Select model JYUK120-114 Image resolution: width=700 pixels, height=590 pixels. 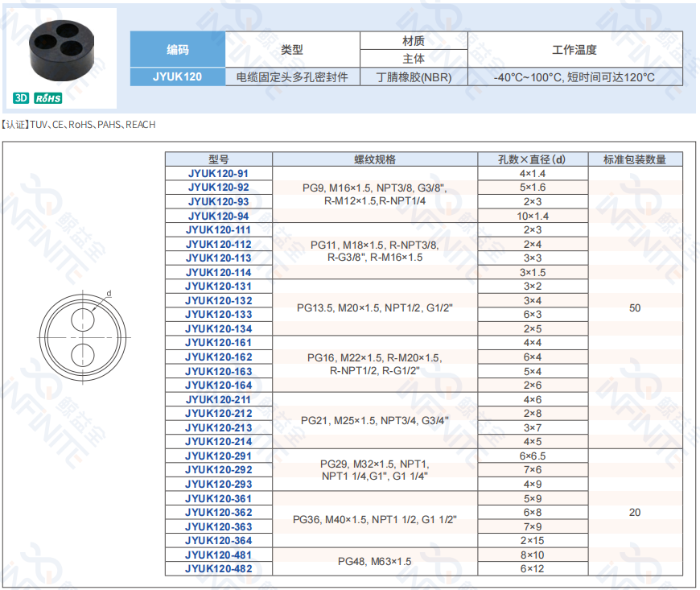218,272
